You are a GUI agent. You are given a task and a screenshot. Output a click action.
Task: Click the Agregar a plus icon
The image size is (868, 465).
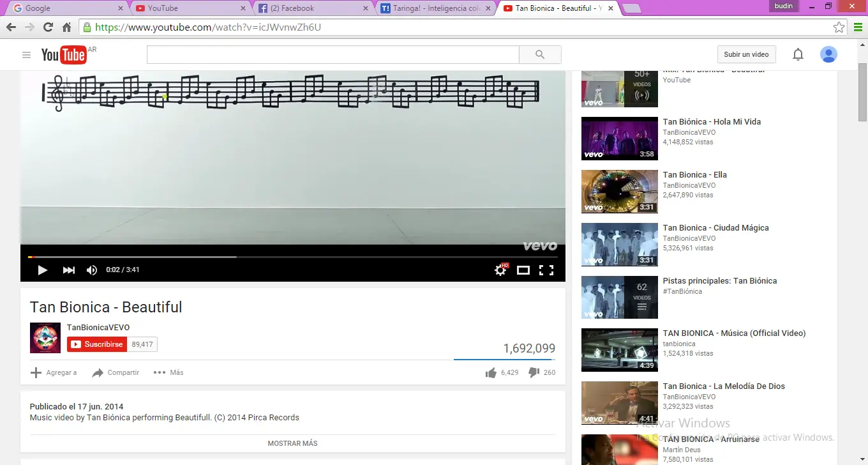coord(36,372)
